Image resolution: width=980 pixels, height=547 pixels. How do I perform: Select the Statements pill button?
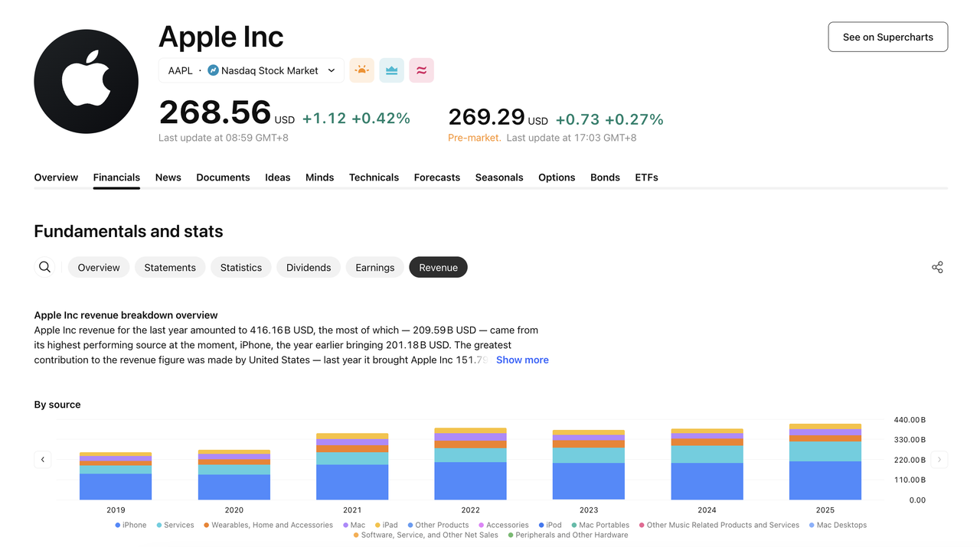(x=170, y=267)
